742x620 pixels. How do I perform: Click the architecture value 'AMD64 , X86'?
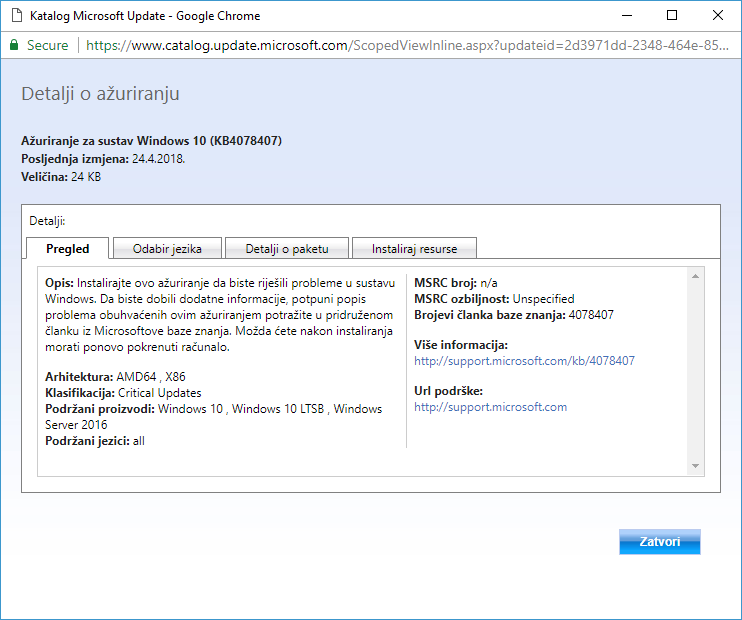point(151,377)
